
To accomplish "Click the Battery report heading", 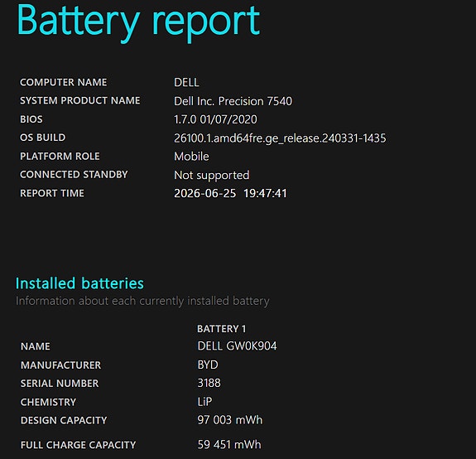I will click(138, 22).
